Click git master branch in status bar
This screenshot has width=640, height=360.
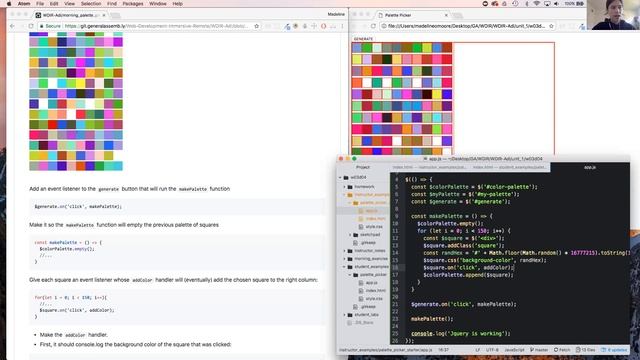(539, 350)
